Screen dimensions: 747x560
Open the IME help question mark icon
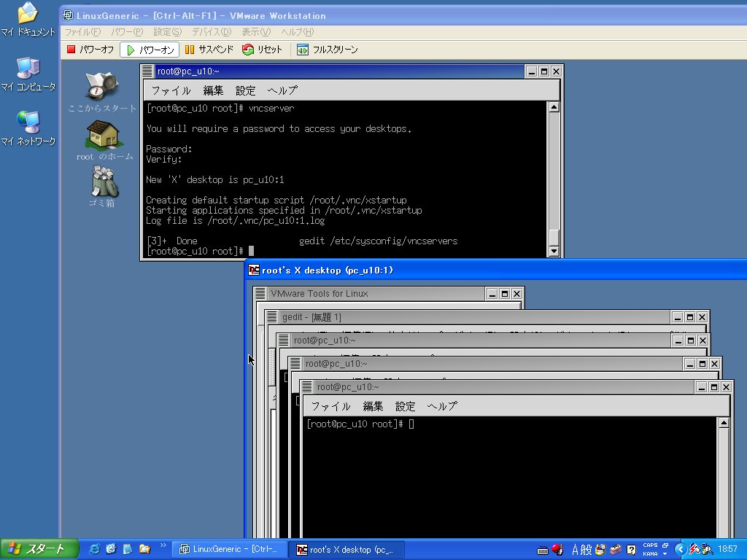(631, 550)
